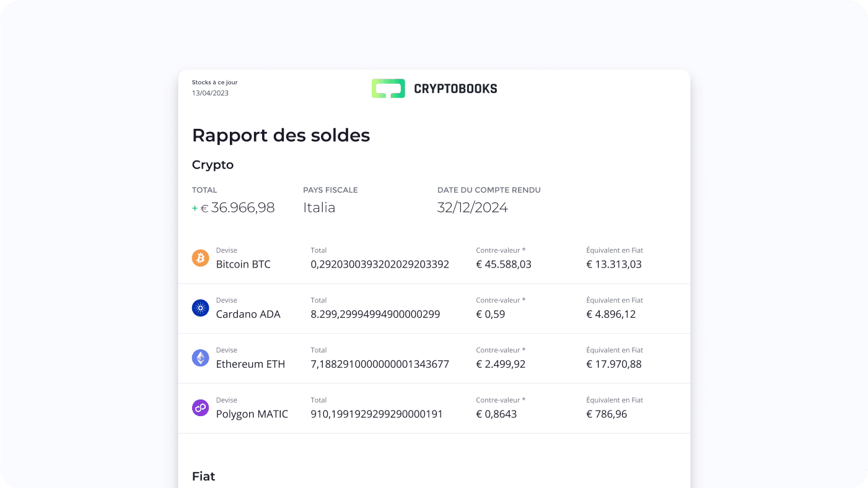Click the orange Bitcoin coin icon
The image size is (868, 488).
tap(200, 258)
